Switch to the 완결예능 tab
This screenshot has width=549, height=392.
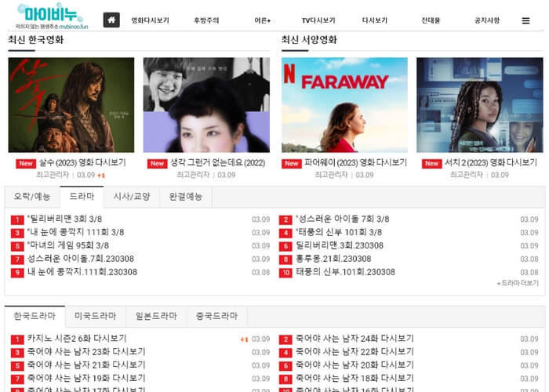tap(186, 197)
